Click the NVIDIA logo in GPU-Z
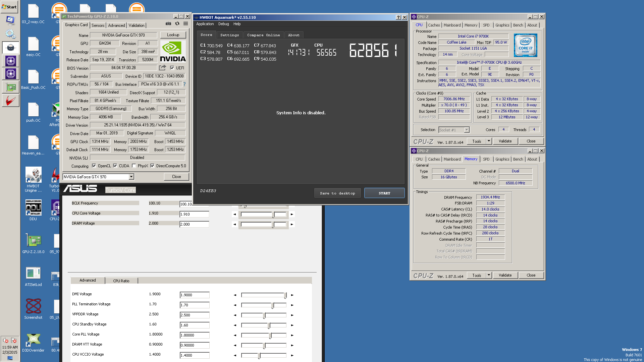This screenshot has width=644, height=362. (173, 51)
